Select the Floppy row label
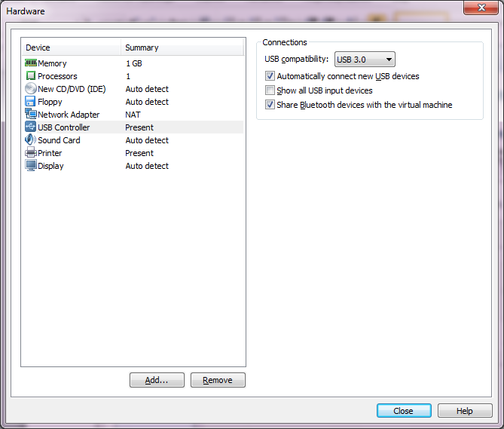Screen dimensions: 504x429 pos(50,102)
